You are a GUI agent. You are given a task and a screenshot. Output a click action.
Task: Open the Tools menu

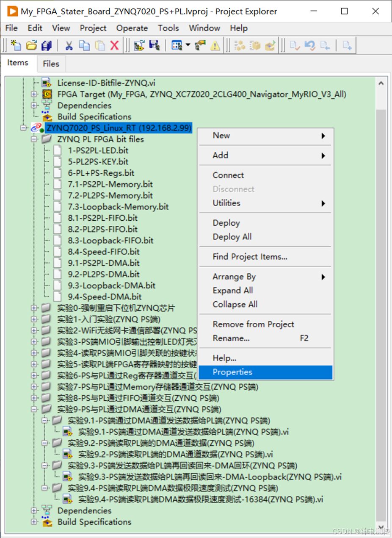point(168,28)
